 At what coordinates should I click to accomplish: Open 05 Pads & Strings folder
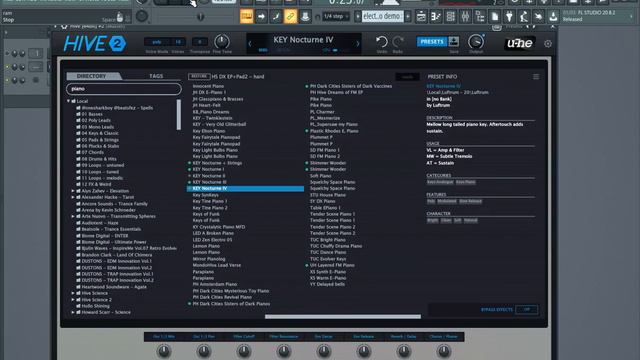100,140
